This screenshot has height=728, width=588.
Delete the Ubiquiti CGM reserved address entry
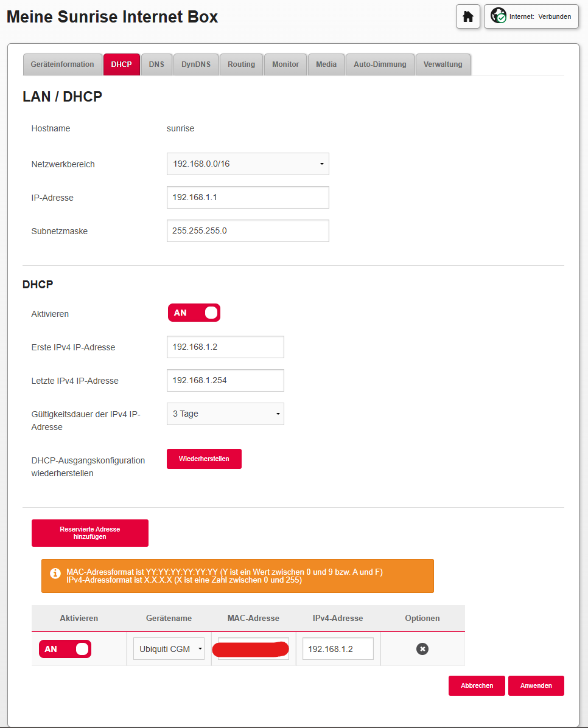(422, 649)
